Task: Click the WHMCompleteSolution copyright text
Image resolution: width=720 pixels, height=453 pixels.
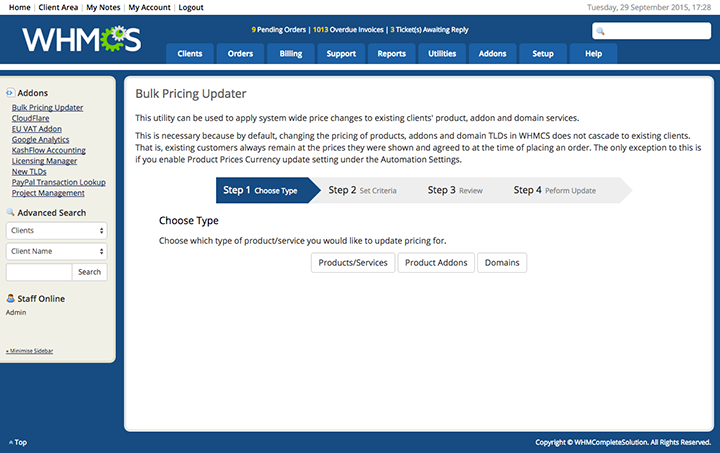Action: pos(623,442)
